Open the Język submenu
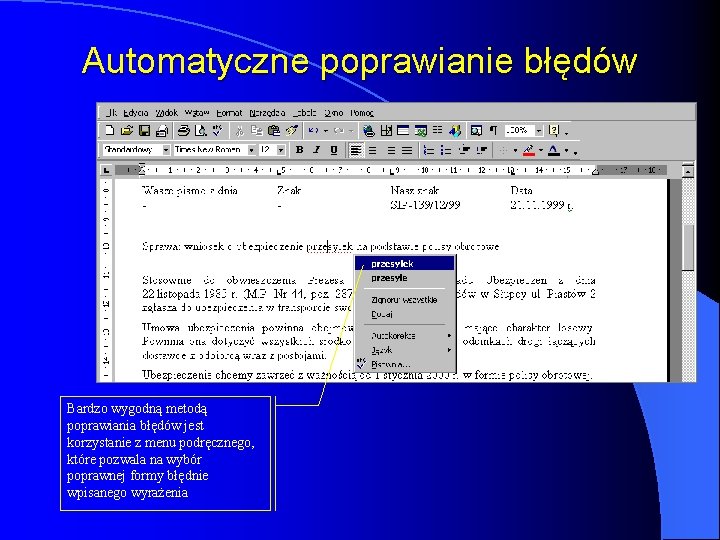This screenshot has width=720, height=540. click(x=405, y=350)
